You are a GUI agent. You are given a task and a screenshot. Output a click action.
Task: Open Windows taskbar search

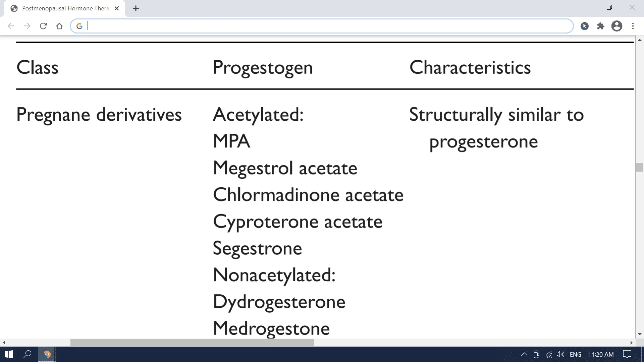pos(28,354)
